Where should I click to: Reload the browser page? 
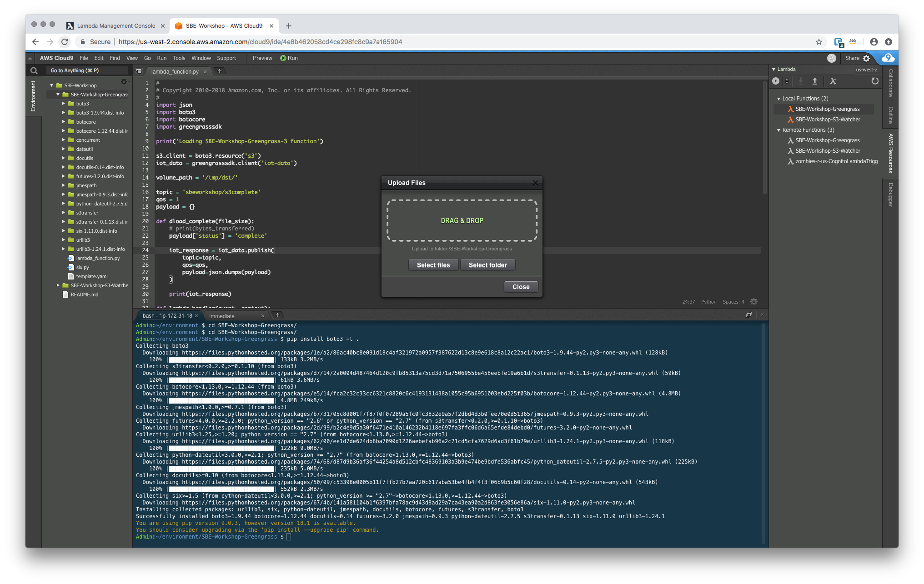(65, 42)
